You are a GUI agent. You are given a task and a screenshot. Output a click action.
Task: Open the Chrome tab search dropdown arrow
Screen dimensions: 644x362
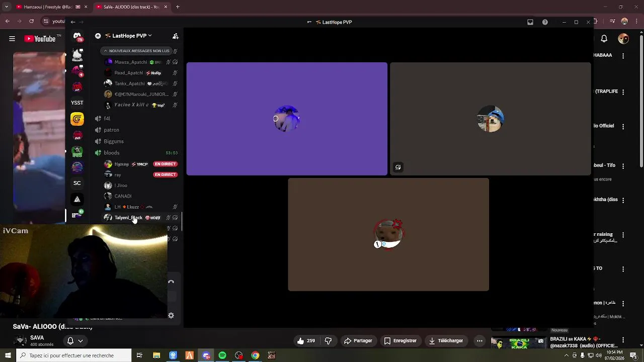[x=7, y=7]
